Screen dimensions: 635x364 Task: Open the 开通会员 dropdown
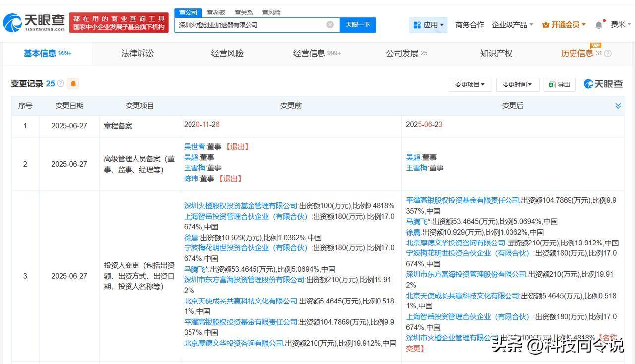click(x=564, y=25)
